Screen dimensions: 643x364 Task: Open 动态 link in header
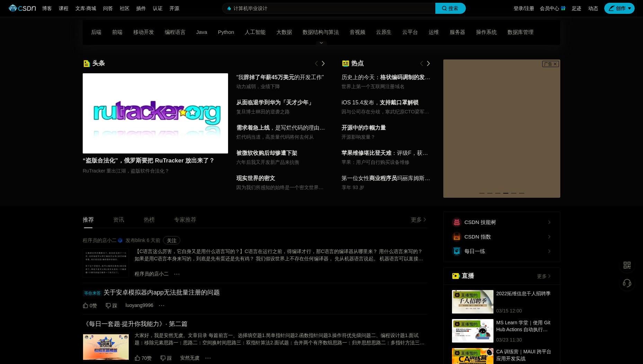click(593, 8)
